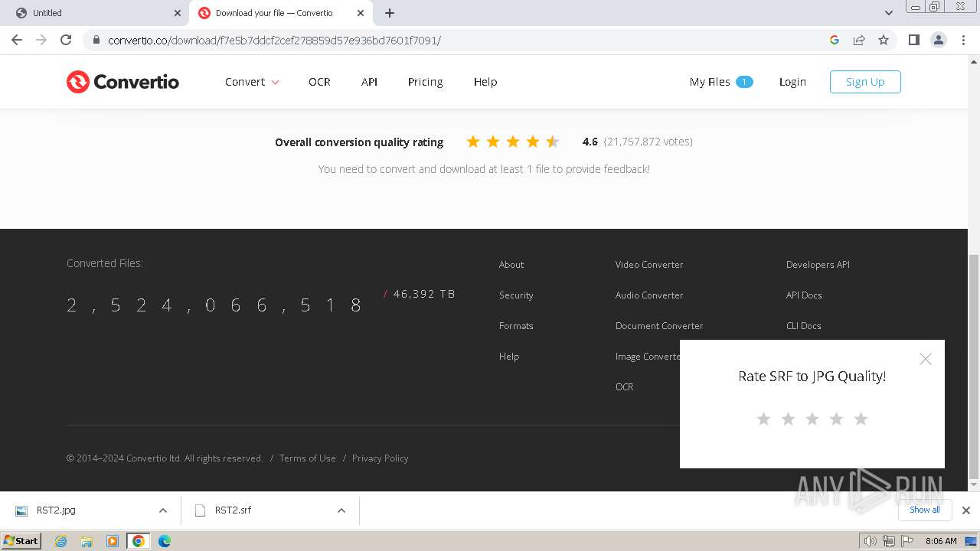Go forward to next page
Screen dimensions: 980x551
pos(41,40)
